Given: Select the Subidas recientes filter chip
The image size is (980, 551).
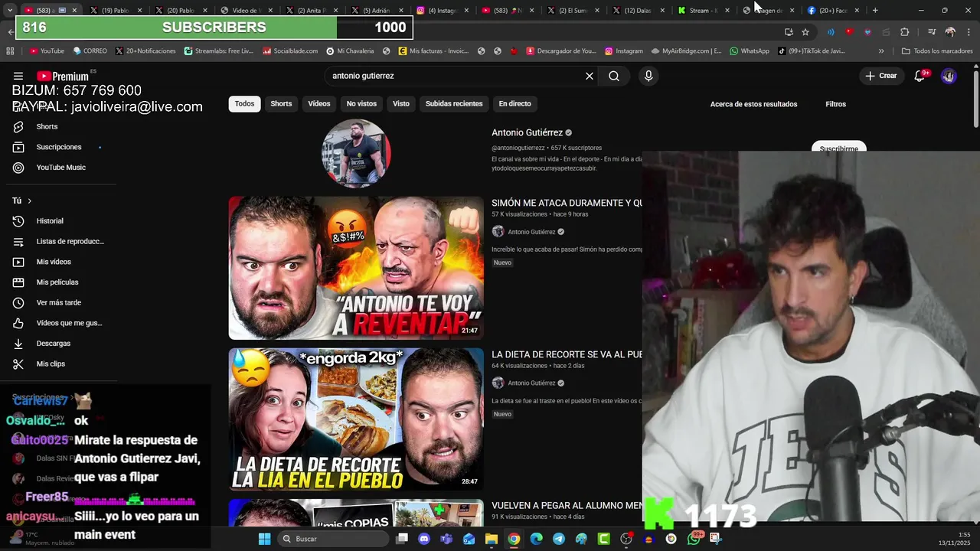Looking at the screenshot, I should (x=454, y=103).
